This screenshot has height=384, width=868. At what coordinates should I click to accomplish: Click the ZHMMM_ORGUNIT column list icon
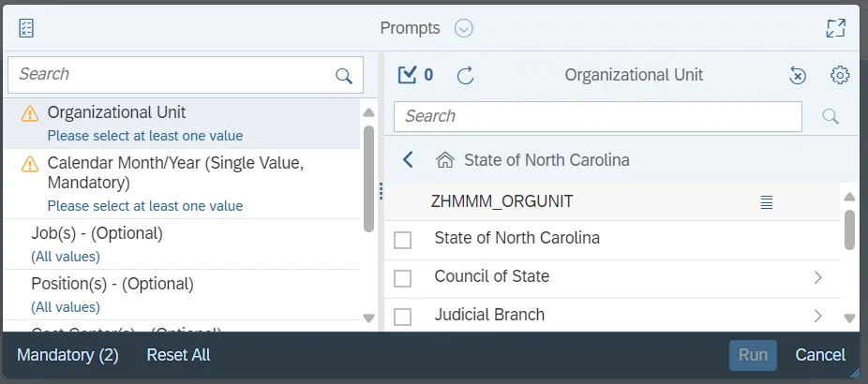(767, 201)
